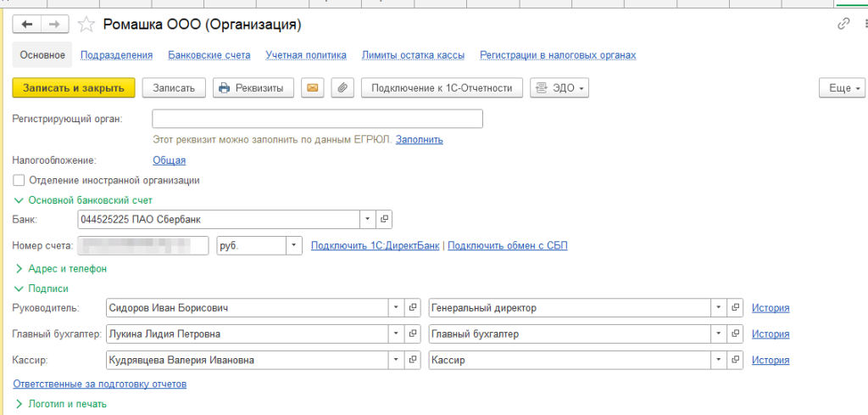
Task: Tick Отделение иностранной организации checkbox
Action: [x=19, y=180]
